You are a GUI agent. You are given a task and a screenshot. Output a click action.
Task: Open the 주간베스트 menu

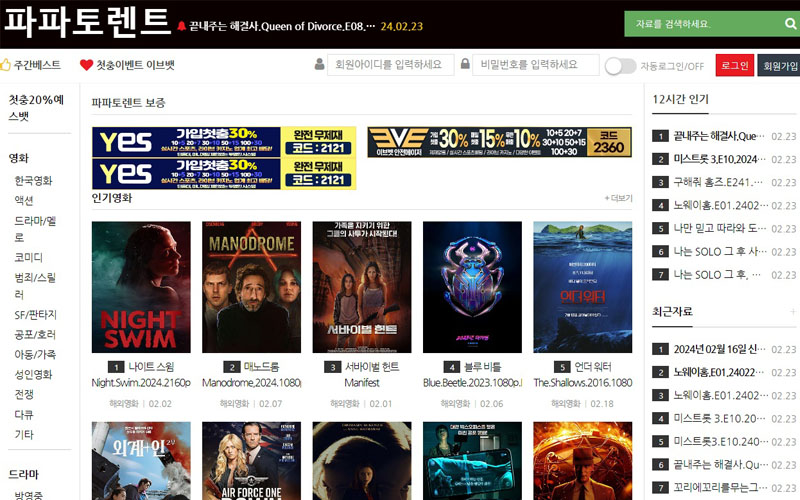coord(37,65)
